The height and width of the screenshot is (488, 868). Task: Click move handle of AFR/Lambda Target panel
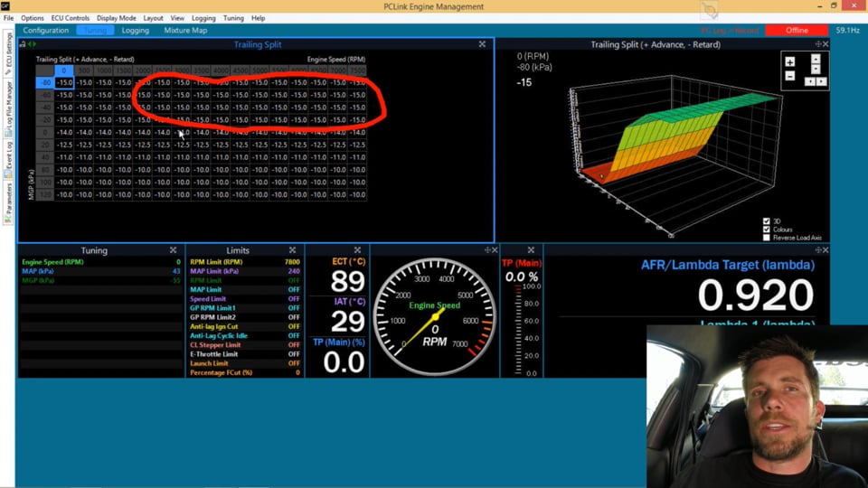pyautogui.click(x=818, y=250)
